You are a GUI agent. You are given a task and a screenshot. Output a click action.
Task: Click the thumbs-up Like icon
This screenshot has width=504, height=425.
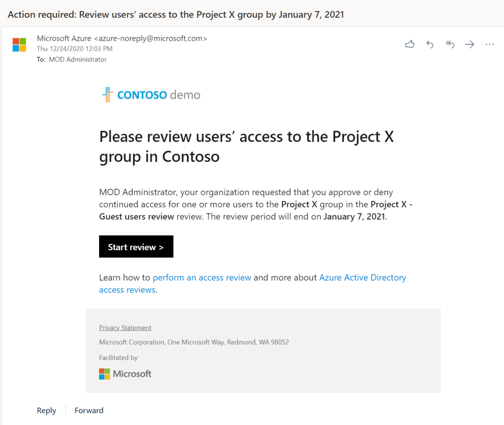tap(410, 44)
